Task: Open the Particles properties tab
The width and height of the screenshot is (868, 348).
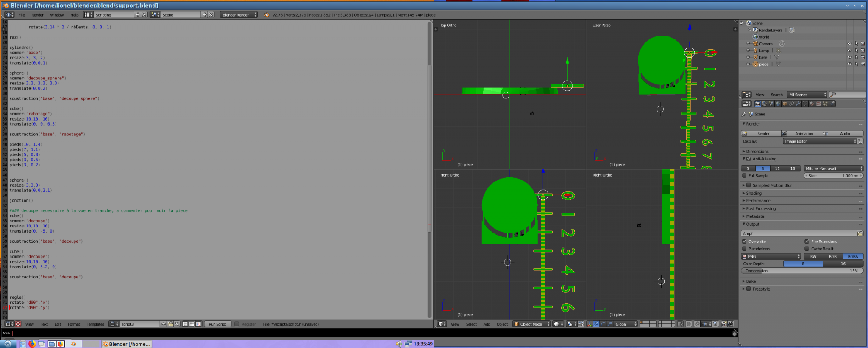Action: (825, 104)
